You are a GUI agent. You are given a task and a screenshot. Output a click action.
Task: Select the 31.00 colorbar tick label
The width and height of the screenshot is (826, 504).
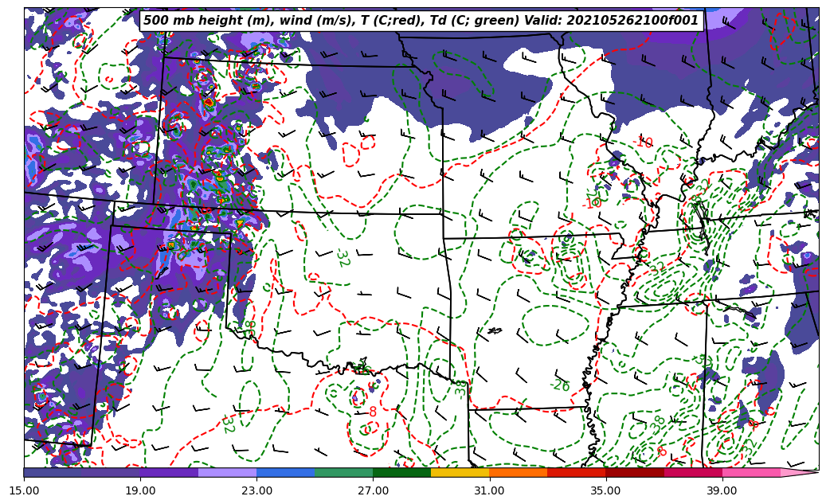click(489, 490)
